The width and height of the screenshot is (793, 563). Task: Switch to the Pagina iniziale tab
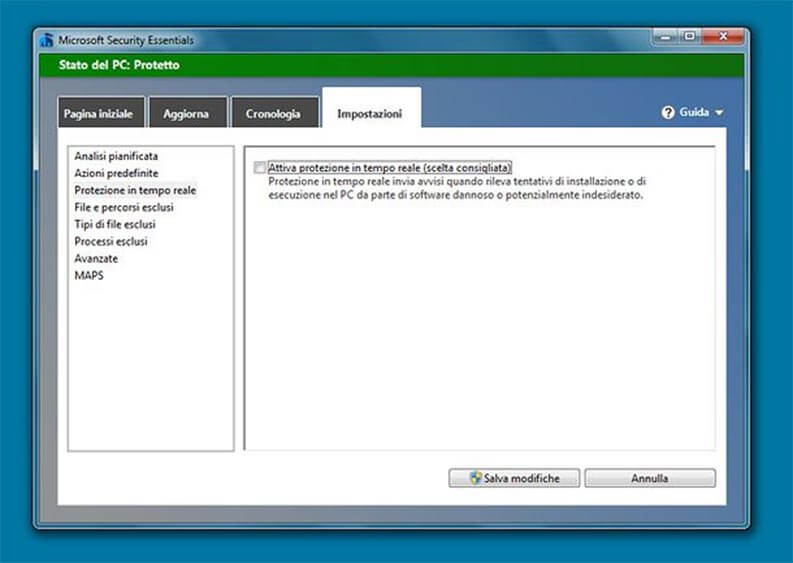point(101,112)
